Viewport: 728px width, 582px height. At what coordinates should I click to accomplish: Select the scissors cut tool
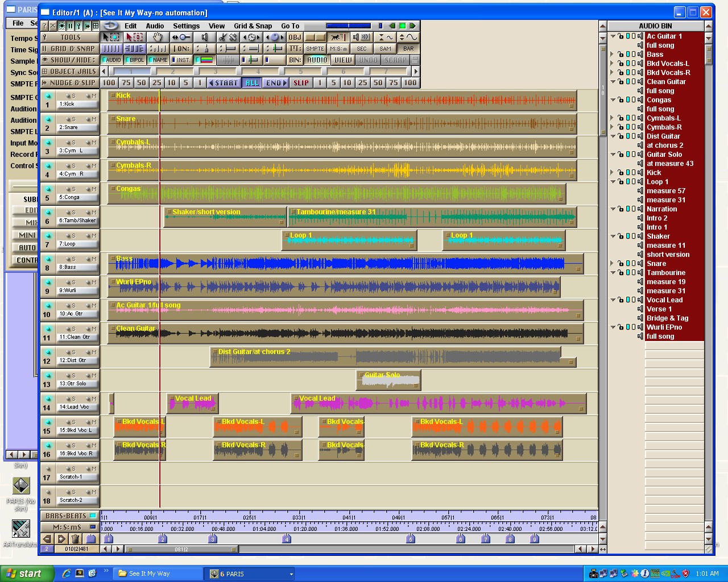point(228,37)
